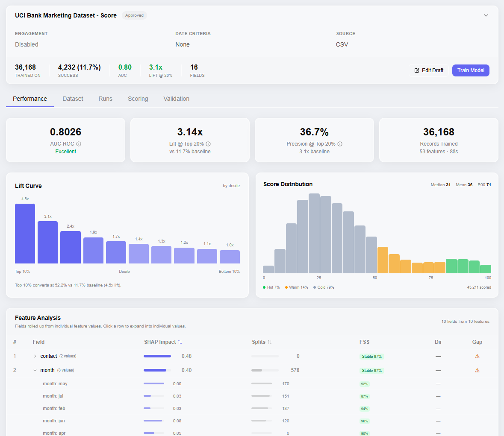This screenshot has height=436, width=504.
Task: Click the info icon beside Lift @ Top 20%
Action: pos(208,144)
